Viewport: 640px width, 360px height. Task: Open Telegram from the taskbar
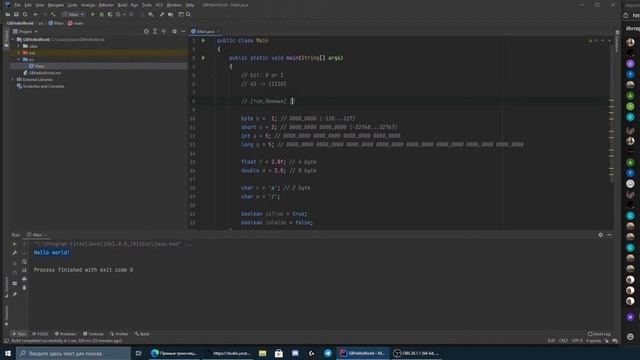click(x=328, y=353)
